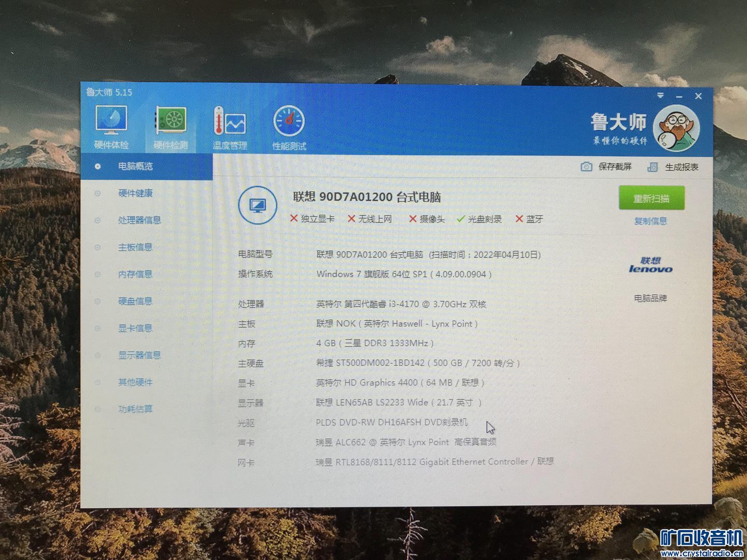The image size is (747, 560).
Task: Click the hard disk value ST500DM002-1BD142
Action: pyautogui.click(x=418, y=363)
